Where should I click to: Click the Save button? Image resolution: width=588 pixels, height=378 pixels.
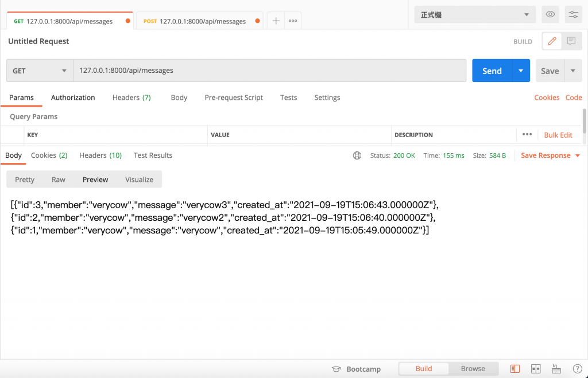pos(550,71)
